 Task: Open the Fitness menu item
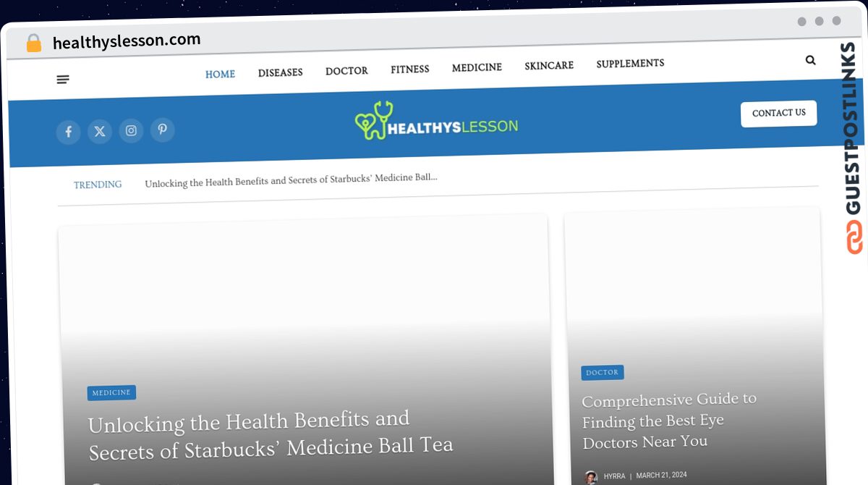coord(410,69)
